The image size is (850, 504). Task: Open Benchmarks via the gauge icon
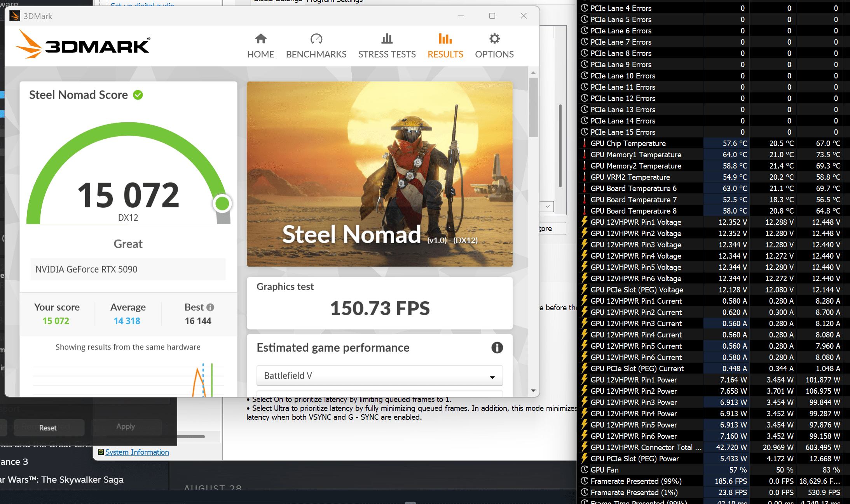(316, 39)
